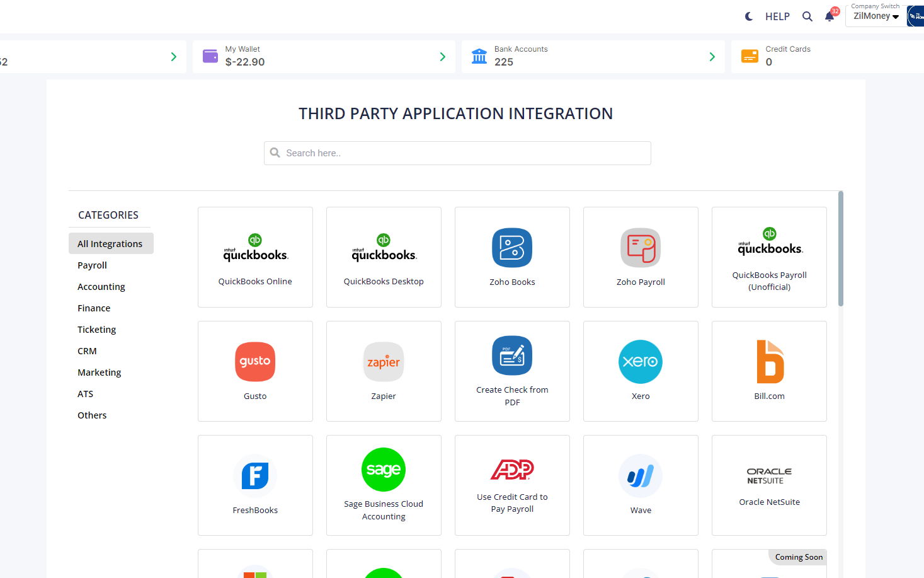
Task: Click the Credit Cards count 0
Action: (769, 62)
